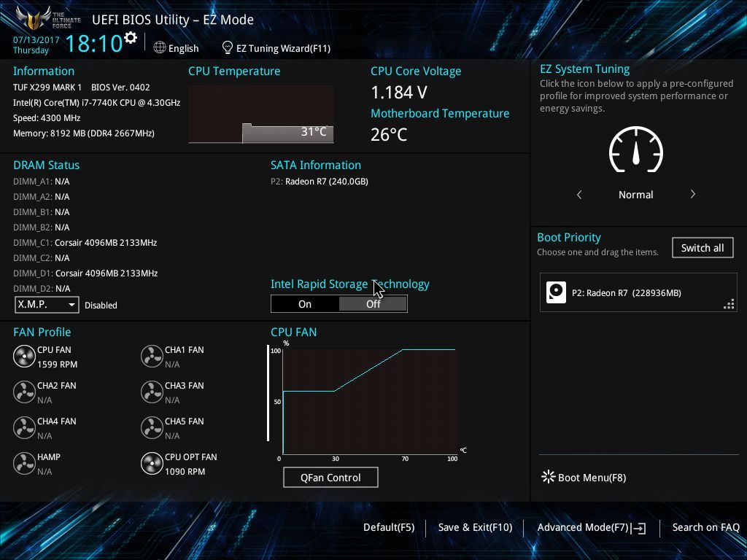The width and height of the screenshot is (747, 560).
Task: Click the CPU temperature graph bar
Action: [x=287, y=133]
